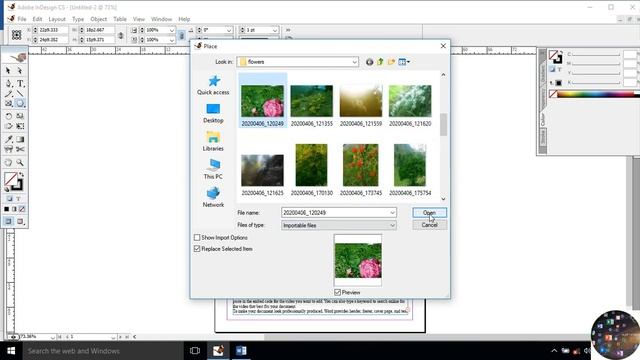
Task: Select the Hand tool
Action: tap(8, 162)
